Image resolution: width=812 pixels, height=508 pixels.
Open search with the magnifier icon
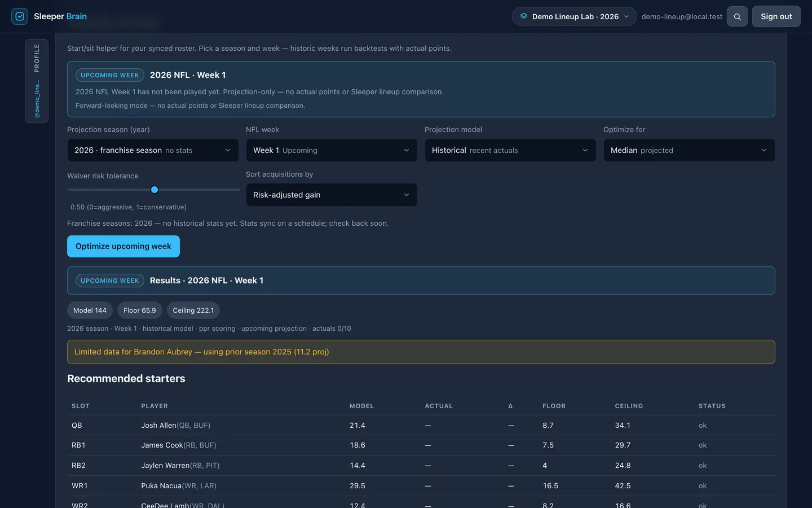click(x=737, y=16)
